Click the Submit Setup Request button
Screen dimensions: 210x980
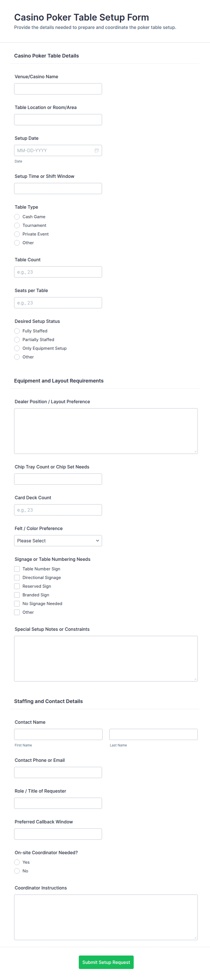106,962
